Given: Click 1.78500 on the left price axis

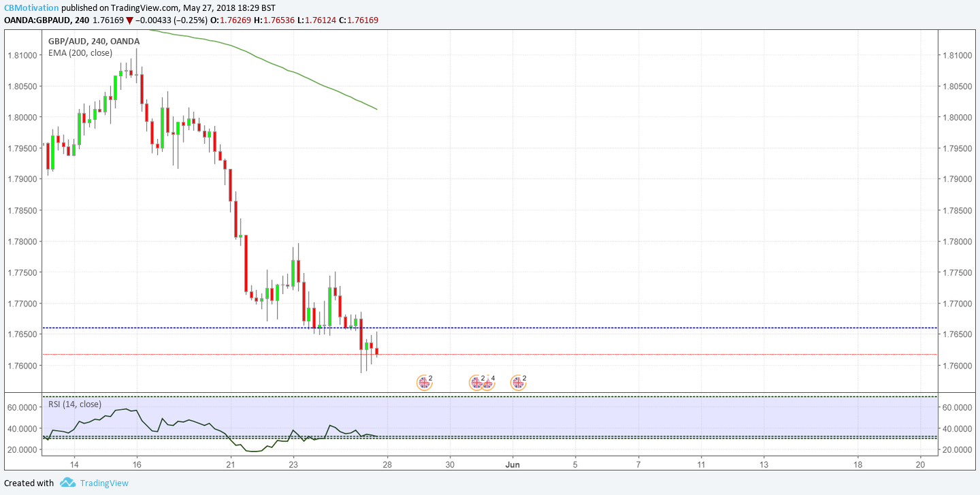Looking at the screenshot, I should pos(22,210).
